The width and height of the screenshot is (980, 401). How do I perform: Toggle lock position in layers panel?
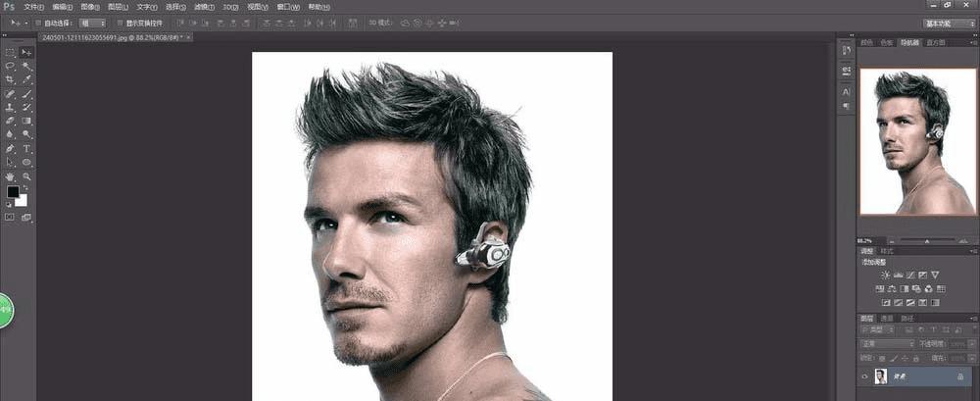[x=905, y=359]
